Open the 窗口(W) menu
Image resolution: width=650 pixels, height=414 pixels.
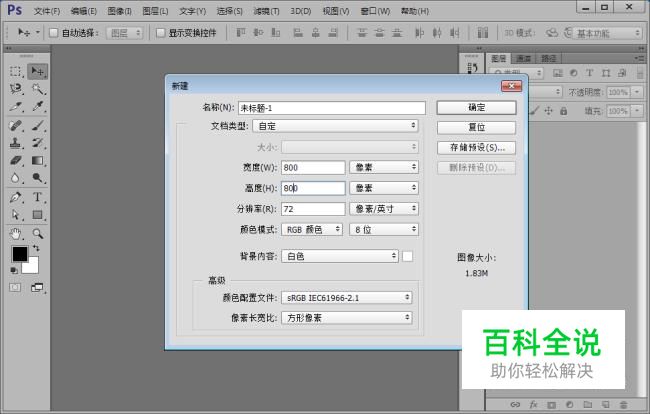click(x=375, y=11)
